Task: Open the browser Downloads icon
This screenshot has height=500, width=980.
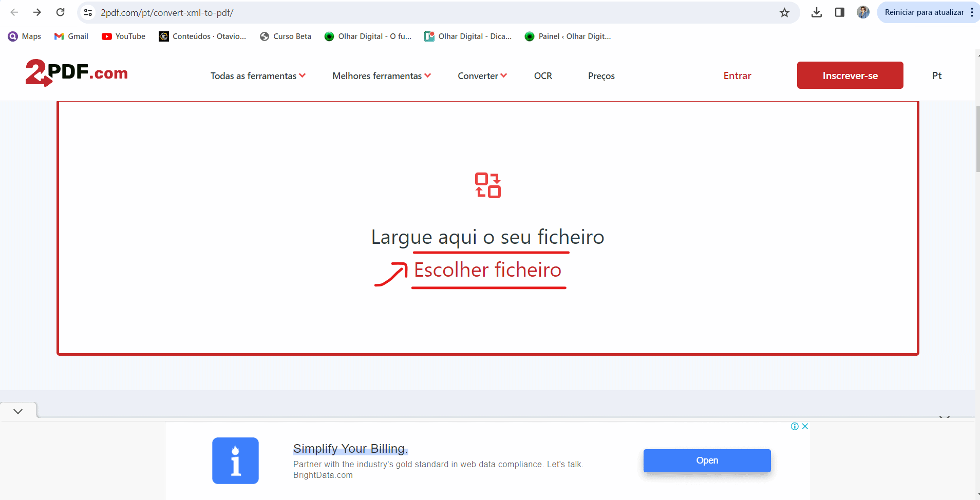Action: (816, 12)
